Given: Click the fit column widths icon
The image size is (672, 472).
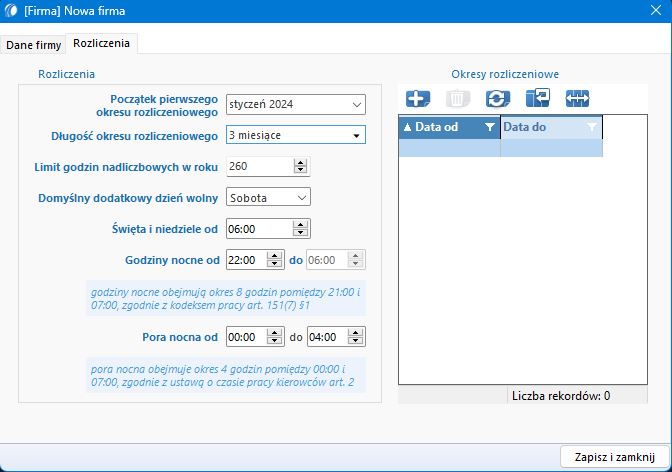Looking at the screenshot, I should [x=577, y=98].
